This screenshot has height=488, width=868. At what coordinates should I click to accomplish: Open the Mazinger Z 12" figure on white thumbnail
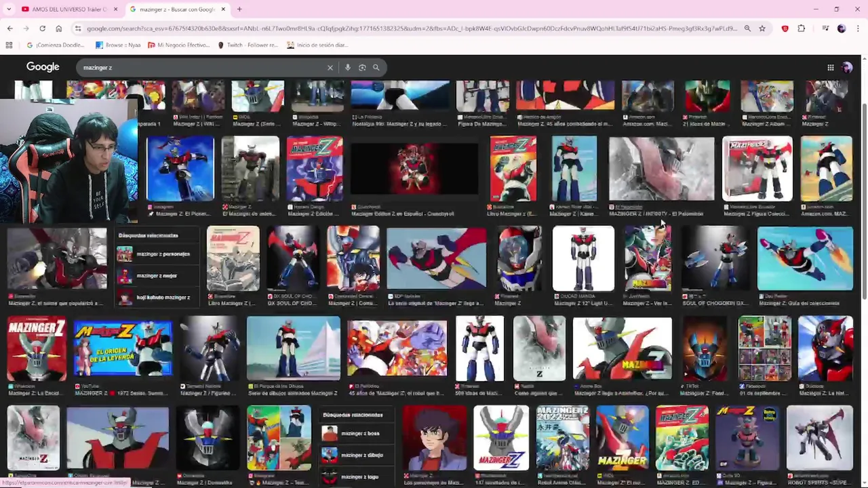[583, 258]
